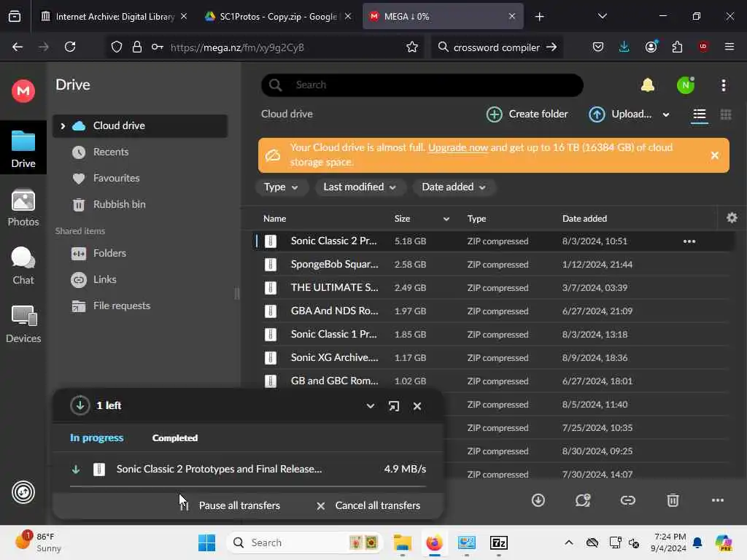Reload the current page
This screenshot has height=560, width=747.
pos(70,47)
